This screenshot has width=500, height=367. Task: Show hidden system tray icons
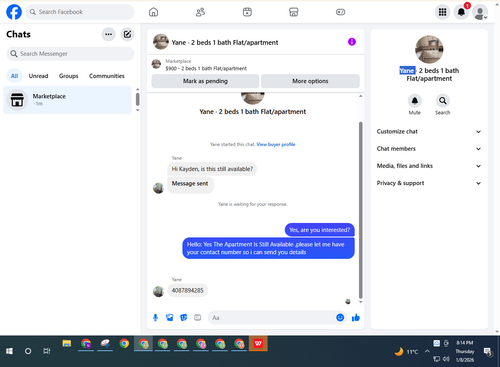coord(427,351)
